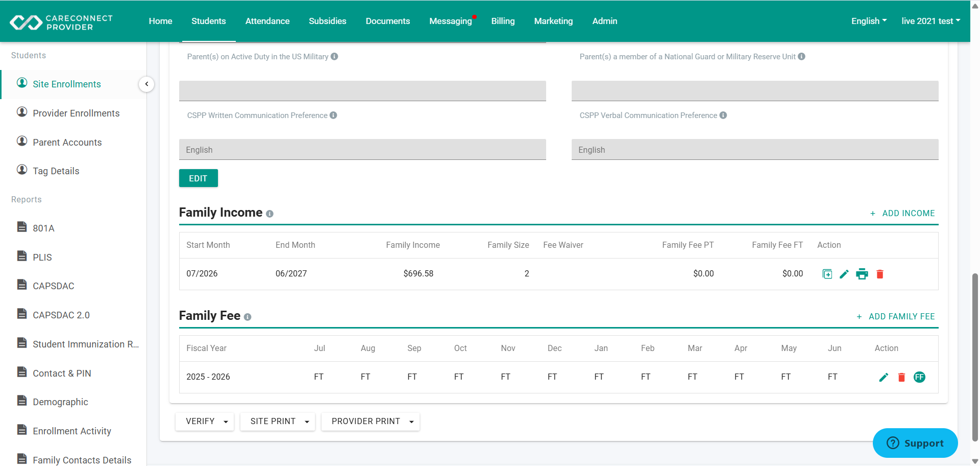Click the Enrollment Activity document icon

point(22,430)
